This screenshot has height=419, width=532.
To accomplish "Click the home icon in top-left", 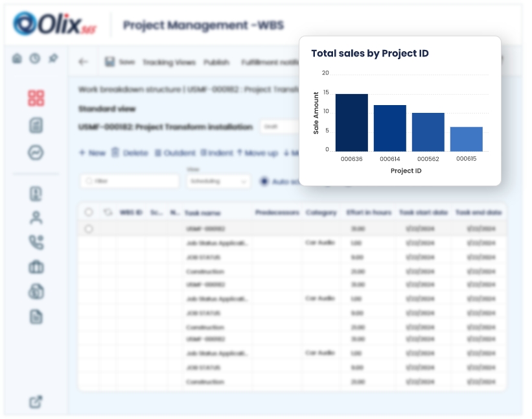I will pyautogui.click(x=17, y=58).
